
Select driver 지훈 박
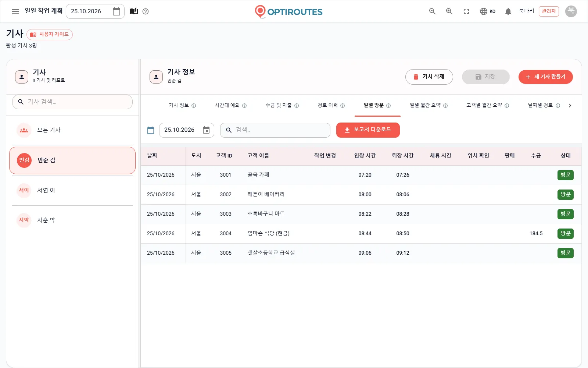tap(72, 220)
